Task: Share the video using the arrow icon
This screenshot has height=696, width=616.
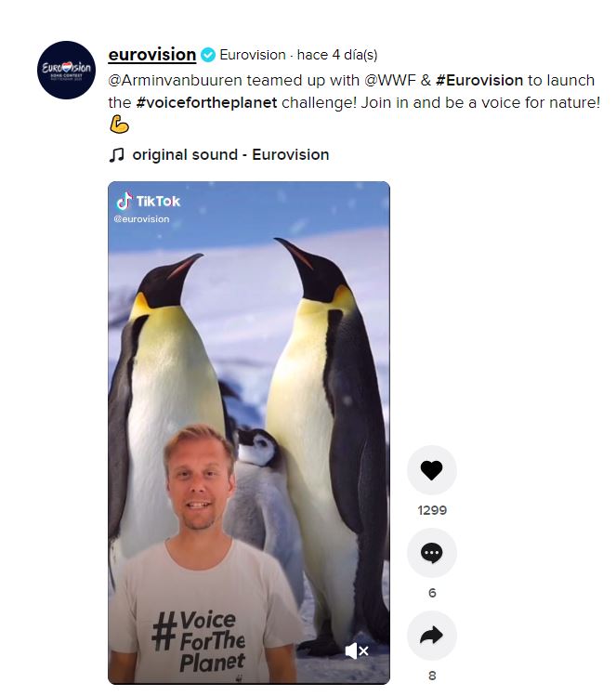Action: (431, 636)
